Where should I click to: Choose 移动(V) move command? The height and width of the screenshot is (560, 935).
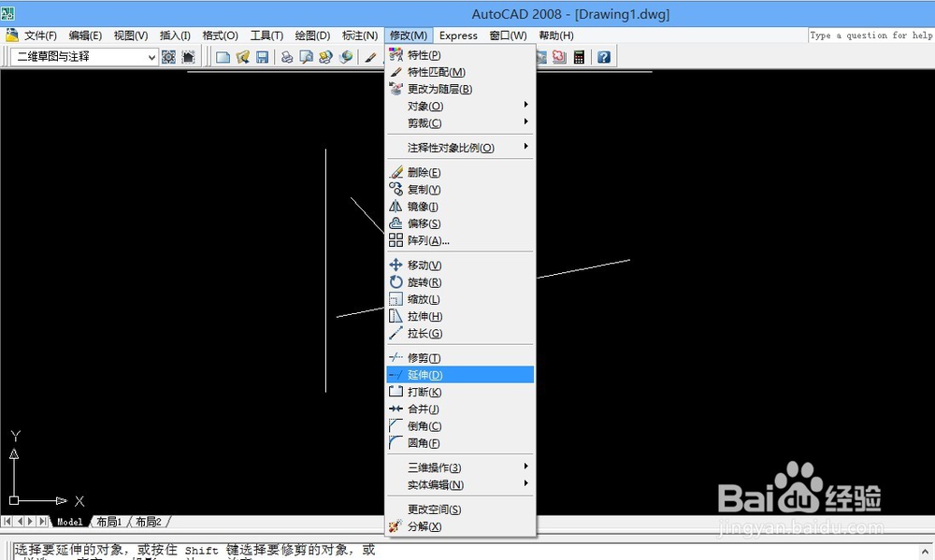pos(460,266)
